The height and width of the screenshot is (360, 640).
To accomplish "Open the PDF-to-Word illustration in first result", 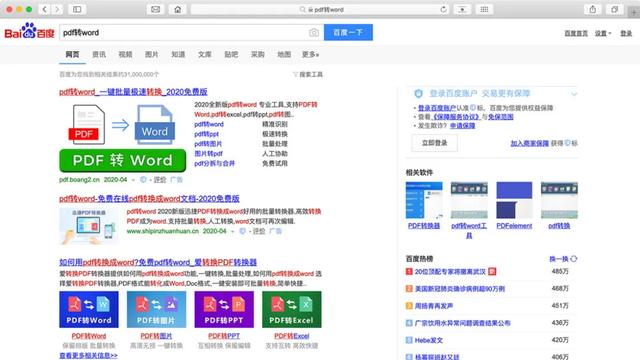I will pos(122,124).
